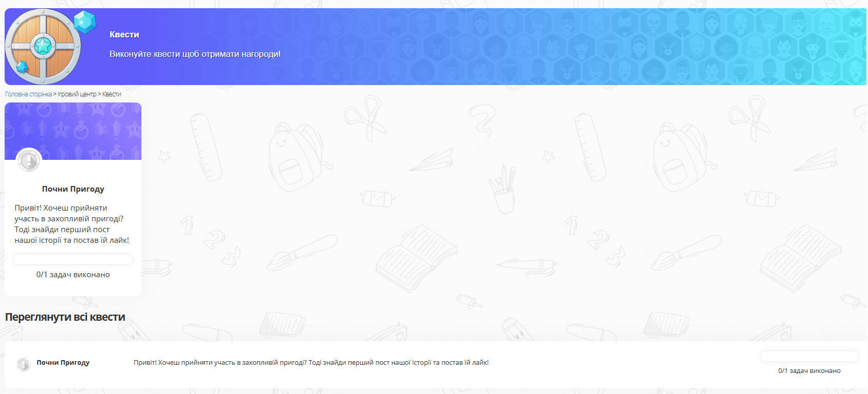Image resolution: width=868 pixels, height=394 pixels.
Task: Click the quest card description text
Action: tap(72, 224)
